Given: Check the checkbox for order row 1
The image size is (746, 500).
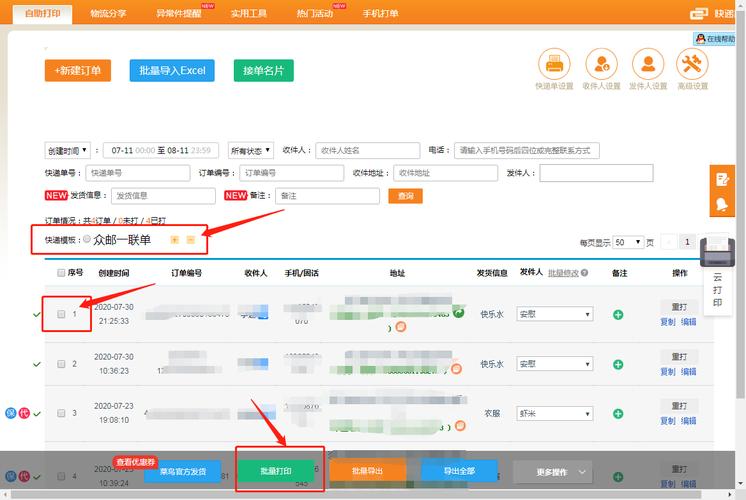Looking at the screenshot, I should click(61, 314).
